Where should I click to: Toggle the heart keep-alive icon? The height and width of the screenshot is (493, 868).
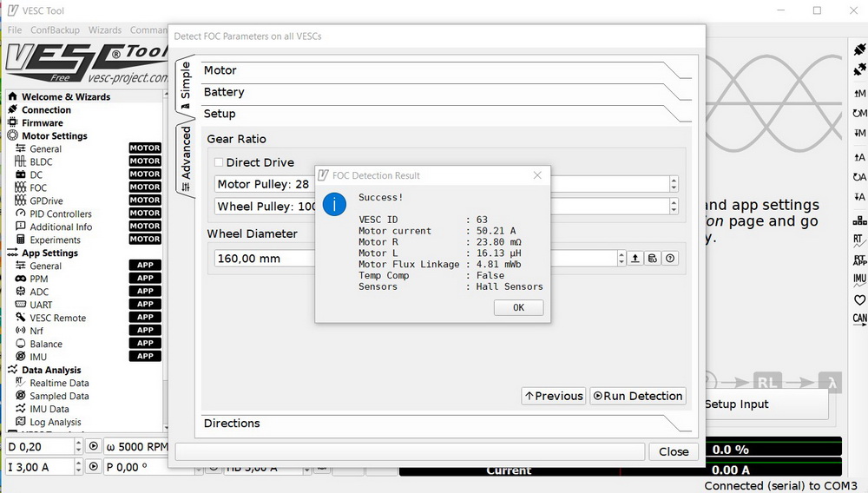(x=859, y=300)
